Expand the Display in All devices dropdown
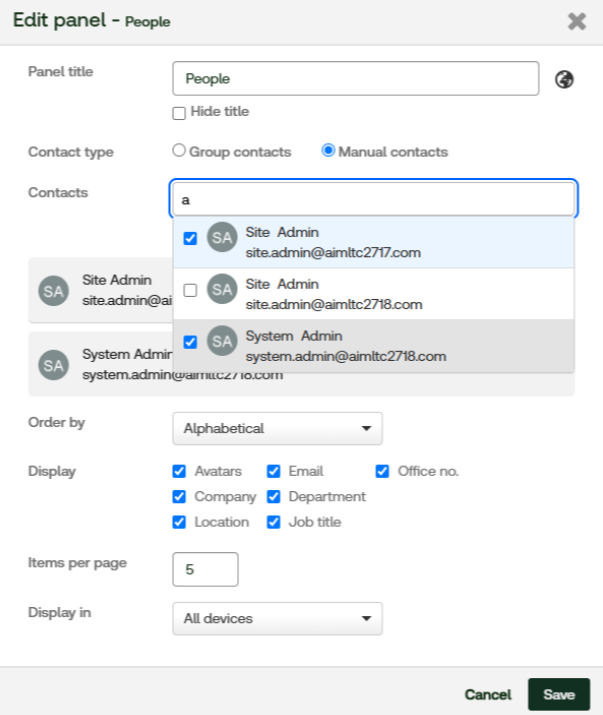The height and width of the screenshot is (715, 603). pyautogui.click(x=277, y=618)
